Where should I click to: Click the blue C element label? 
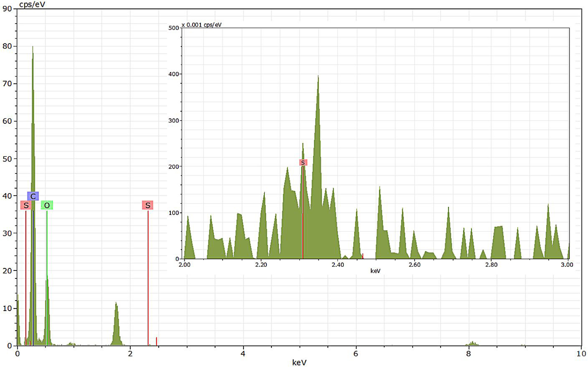(33, 196)
